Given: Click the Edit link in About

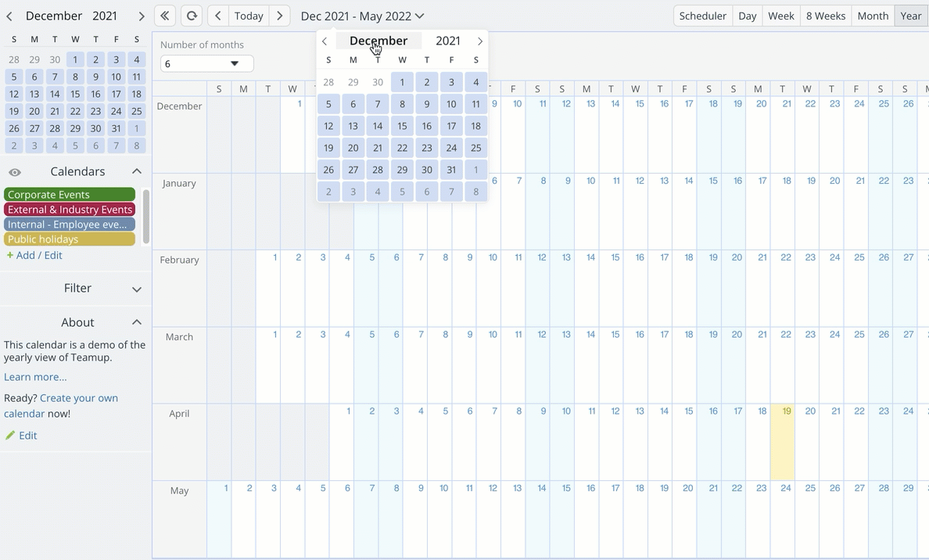Looking at the screenshot, I should click(28, 436).
